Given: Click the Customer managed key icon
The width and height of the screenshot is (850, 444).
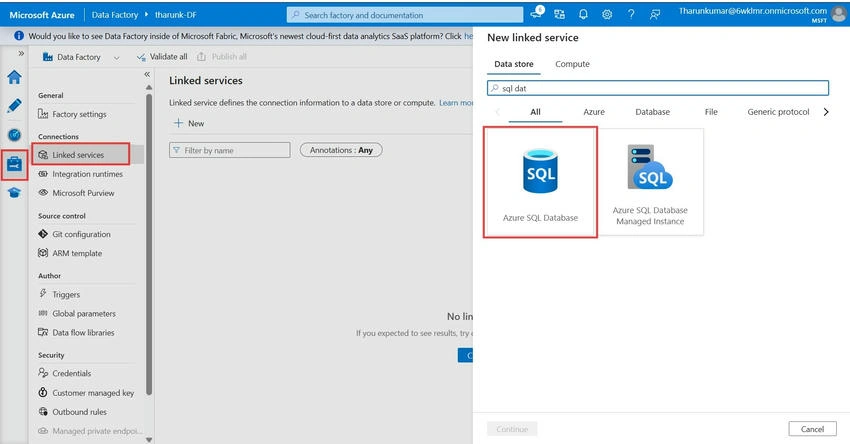Looking at the screenshot, I should (43, 392).
